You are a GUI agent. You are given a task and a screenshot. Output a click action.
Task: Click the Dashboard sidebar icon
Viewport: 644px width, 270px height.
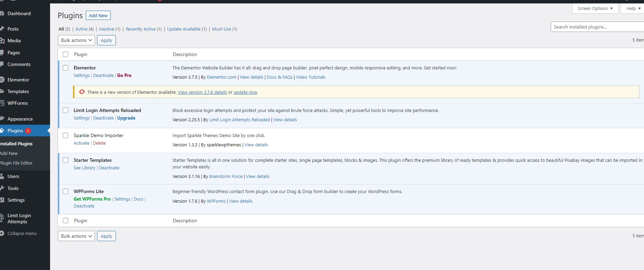click(2, 13)
